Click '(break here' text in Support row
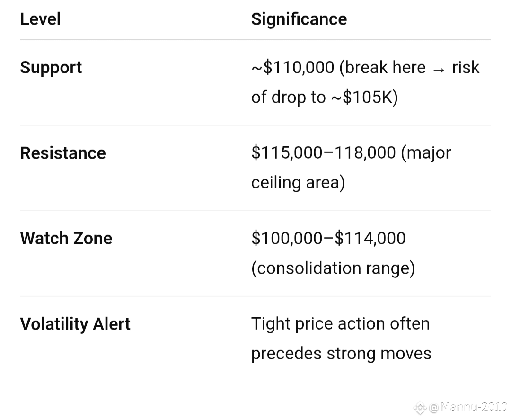 [x=383, y=68]
